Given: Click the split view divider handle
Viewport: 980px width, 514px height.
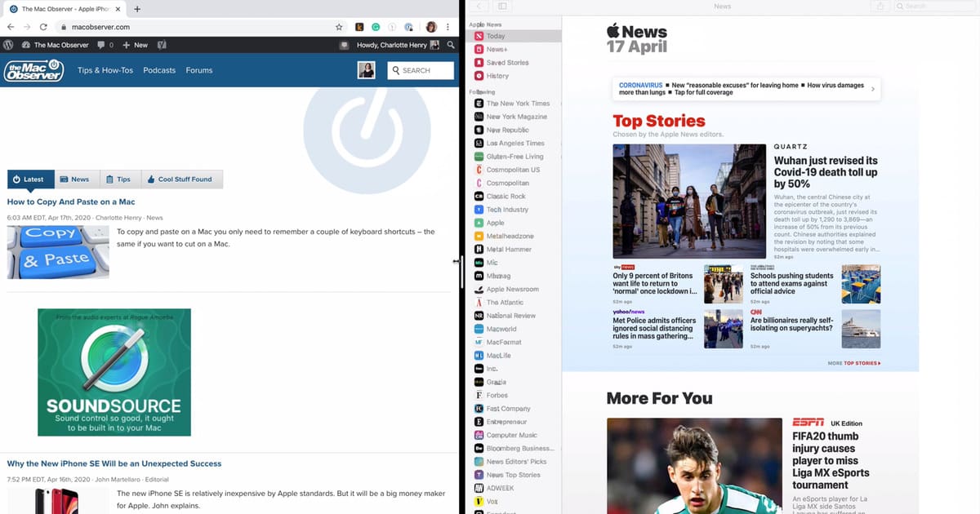Looking at the screenshot, I should point(462,270).
